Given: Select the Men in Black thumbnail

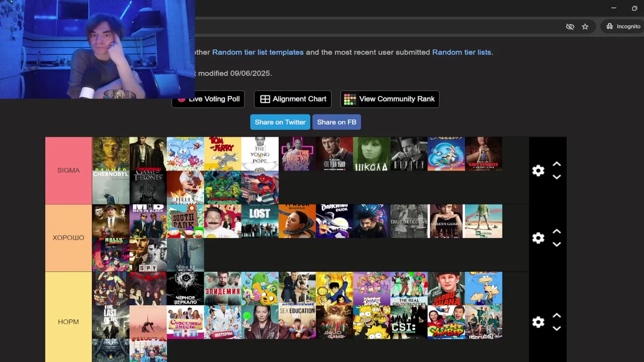Looking at the screenshot, I should tap(148, 221).
